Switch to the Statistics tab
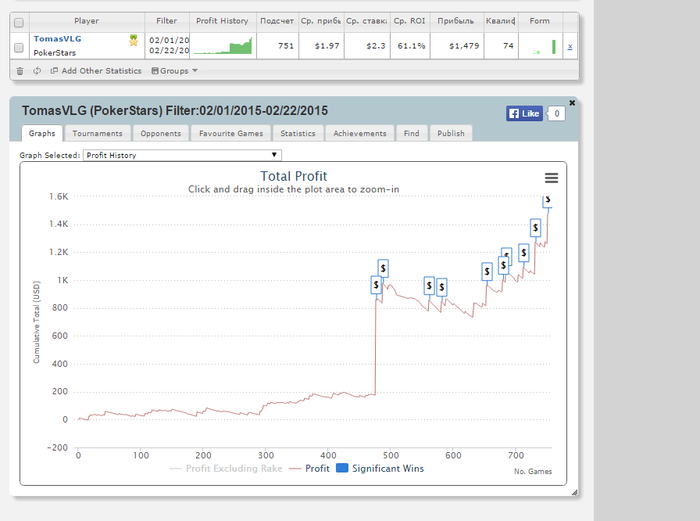This screenshot has width=700, height=521. click(298, 133)
